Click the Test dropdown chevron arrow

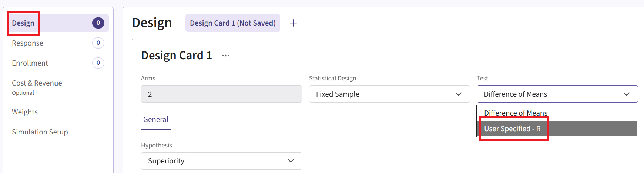click(626, 94)
